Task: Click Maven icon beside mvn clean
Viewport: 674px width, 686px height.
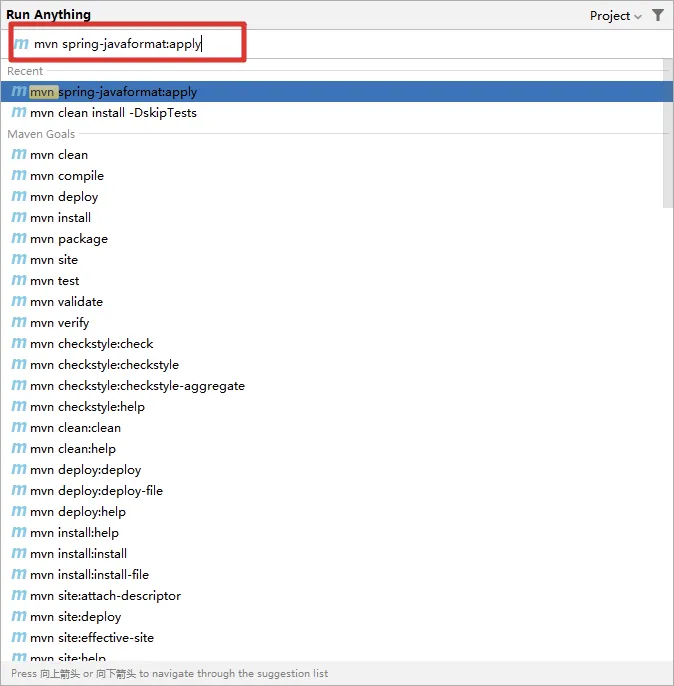Action: [x=19, y=154]
